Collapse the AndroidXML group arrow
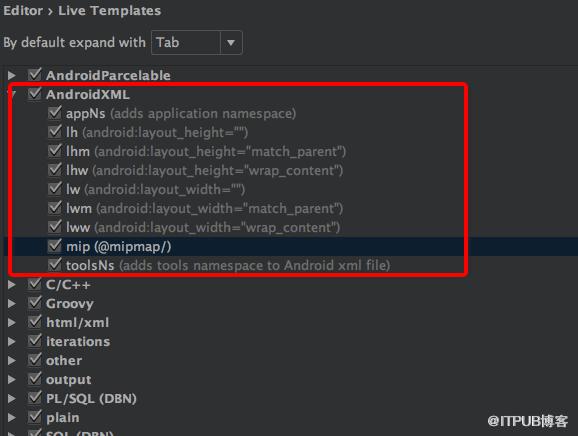 pyautogui.click(x=13, y=95)
